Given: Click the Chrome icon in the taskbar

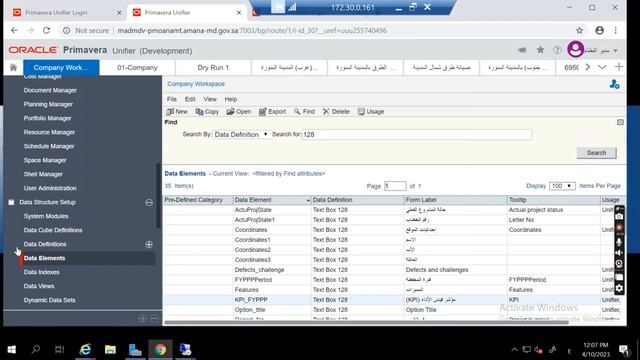Looking at the screenshot, I should [160, 349].
